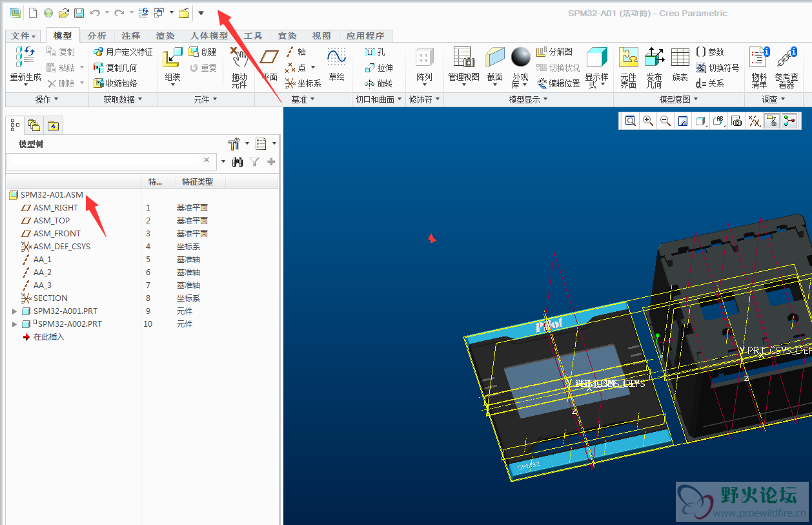Open the folder browser tab beside the model tree

click(34, 125)
